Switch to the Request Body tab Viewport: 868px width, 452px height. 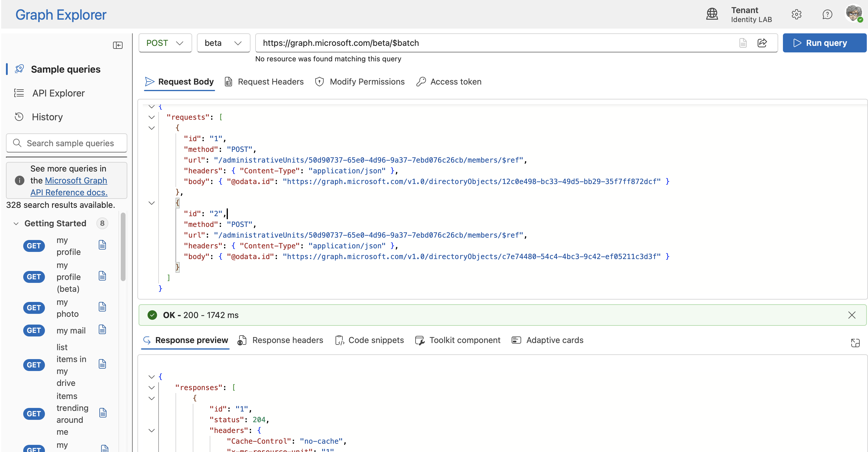click(179, 82)
